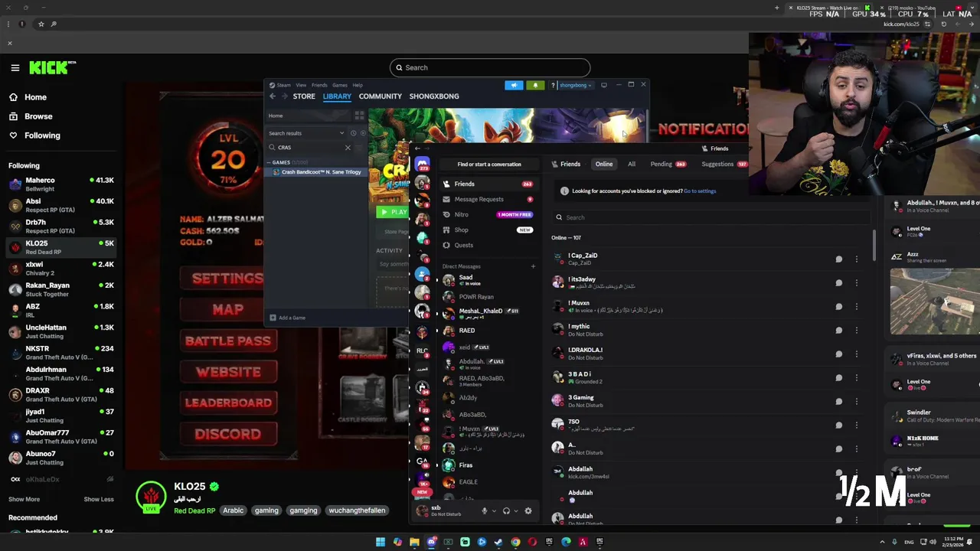
Task: Switch to Steam STORE tab
Action: (x=304, y=96)
